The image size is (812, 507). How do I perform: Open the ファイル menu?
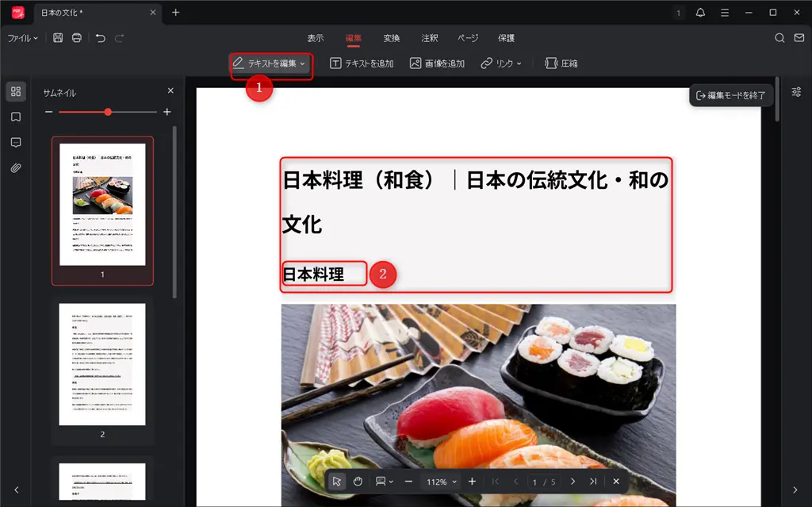click(x=20, y=37)
